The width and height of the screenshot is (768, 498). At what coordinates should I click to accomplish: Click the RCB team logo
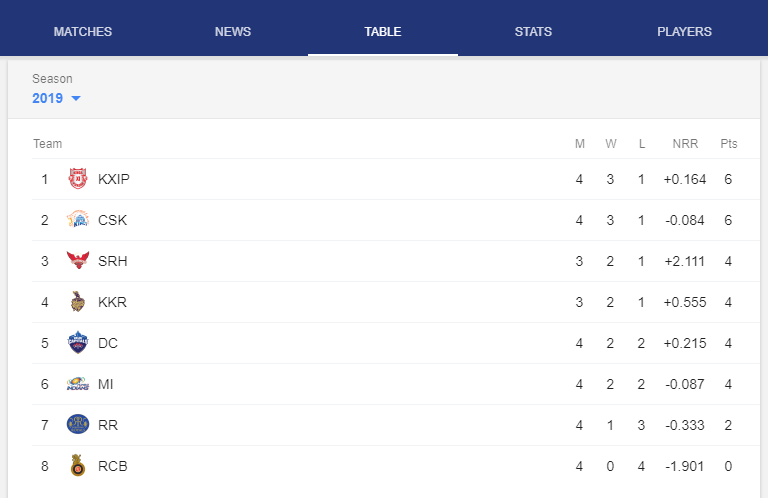coord(77,466)
